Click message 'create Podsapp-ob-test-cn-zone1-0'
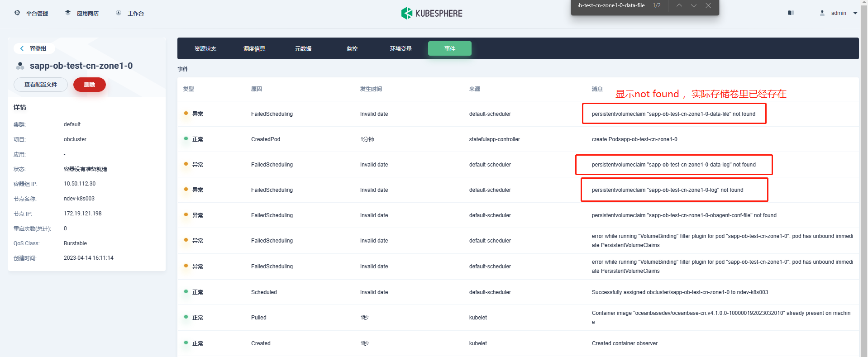 (x=634, y=139)
